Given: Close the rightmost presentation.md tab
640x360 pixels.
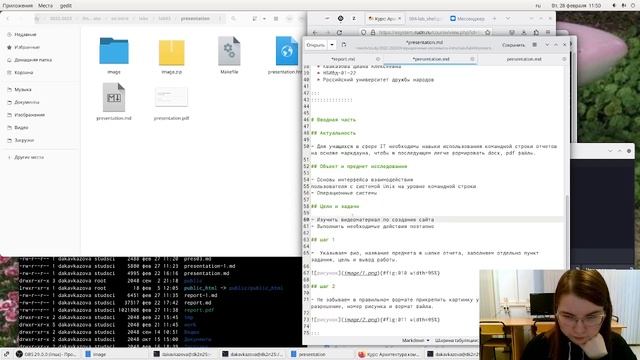Looking at the screenshot, I should 564,59.
